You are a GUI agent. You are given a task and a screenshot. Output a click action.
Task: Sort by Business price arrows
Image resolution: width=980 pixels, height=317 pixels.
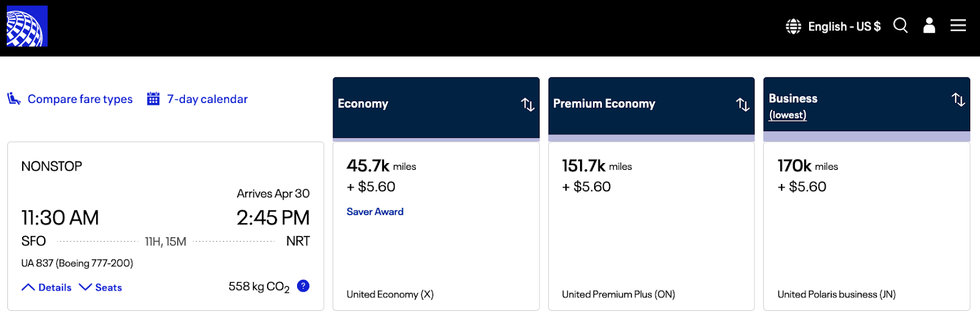pos(958,99)
